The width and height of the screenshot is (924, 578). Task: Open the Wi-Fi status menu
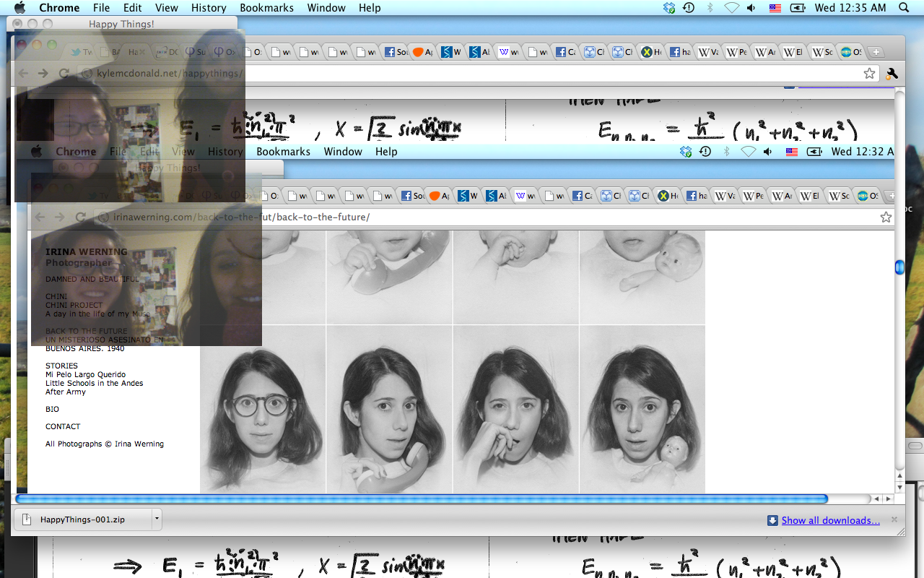coord(731,8)
